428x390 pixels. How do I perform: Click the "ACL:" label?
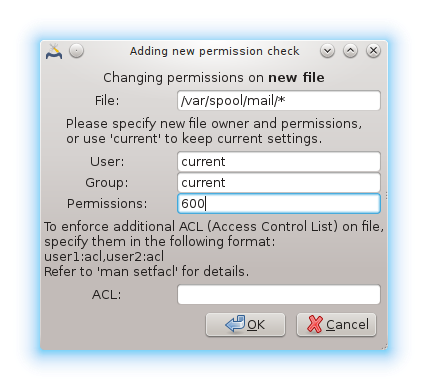click(107, 294)
